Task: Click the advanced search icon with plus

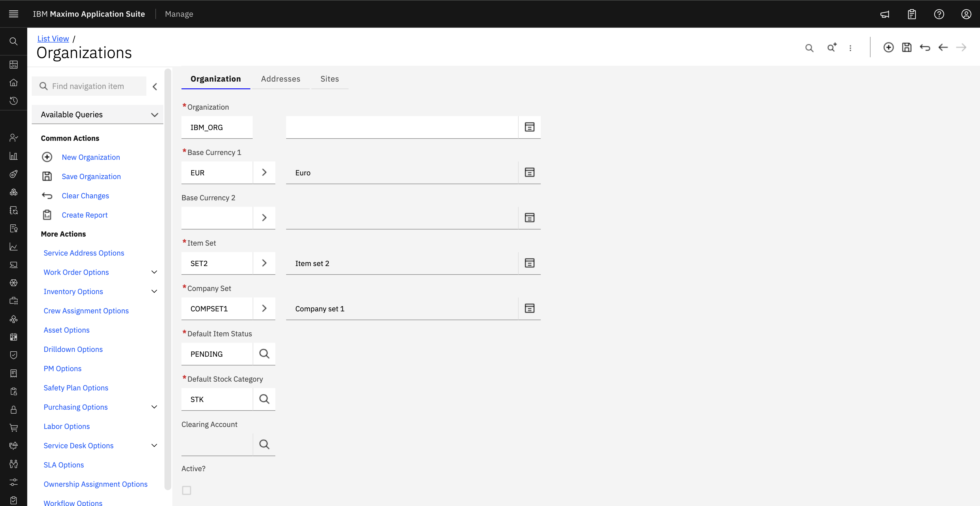Action: pyautogui.click(x=832, y=48)
